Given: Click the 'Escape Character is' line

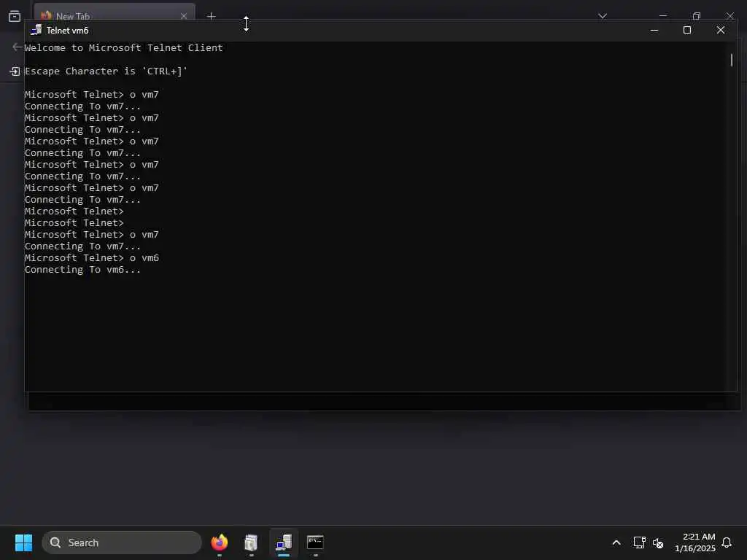Looking at the screenshot, I should [106, 71].
